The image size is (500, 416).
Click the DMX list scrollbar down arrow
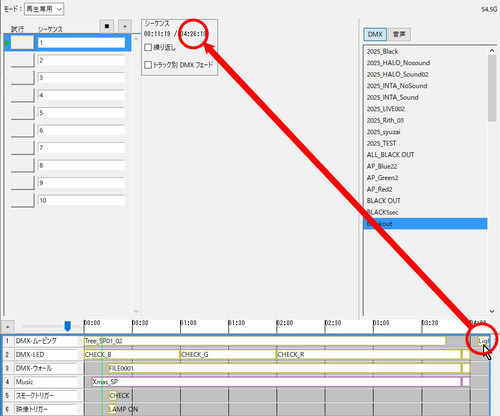[x=492, y=311]
